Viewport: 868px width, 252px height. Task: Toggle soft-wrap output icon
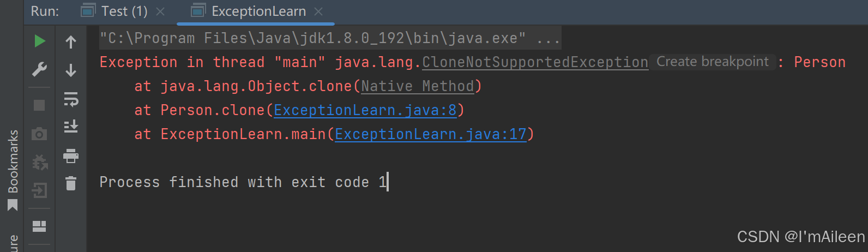(71, 99)
